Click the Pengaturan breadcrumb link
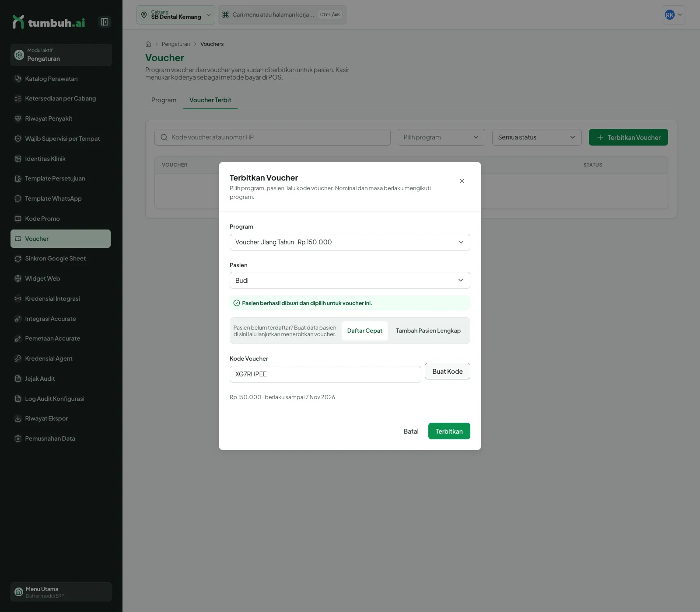Screen dimensions: 700x612 tap(176, 44)
